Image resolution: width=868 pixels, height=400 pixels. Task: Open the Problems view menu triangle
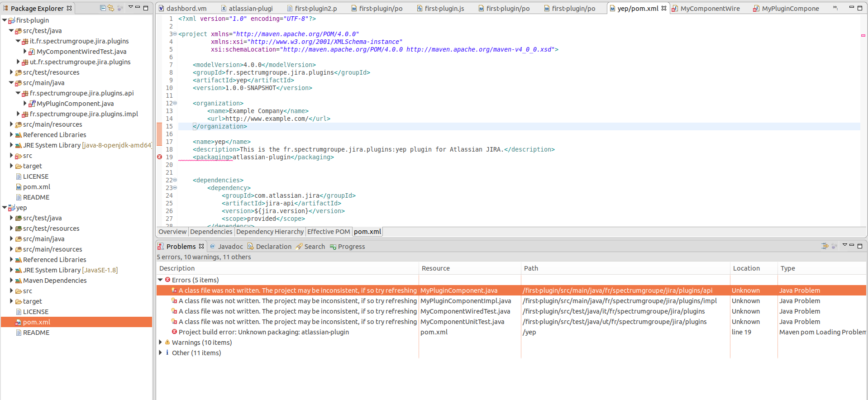click(x=844, y=245)
